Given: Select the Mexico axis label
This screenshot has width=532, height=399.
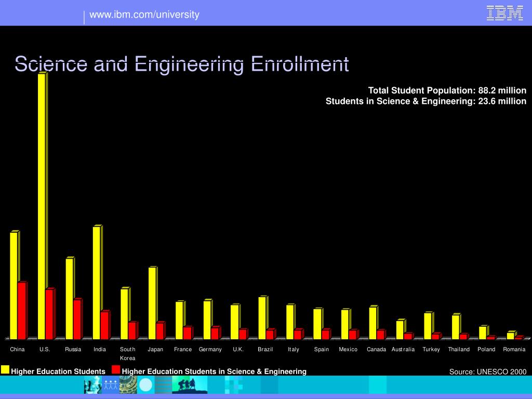Looking at the screenshot, I should tap(348, 349).
